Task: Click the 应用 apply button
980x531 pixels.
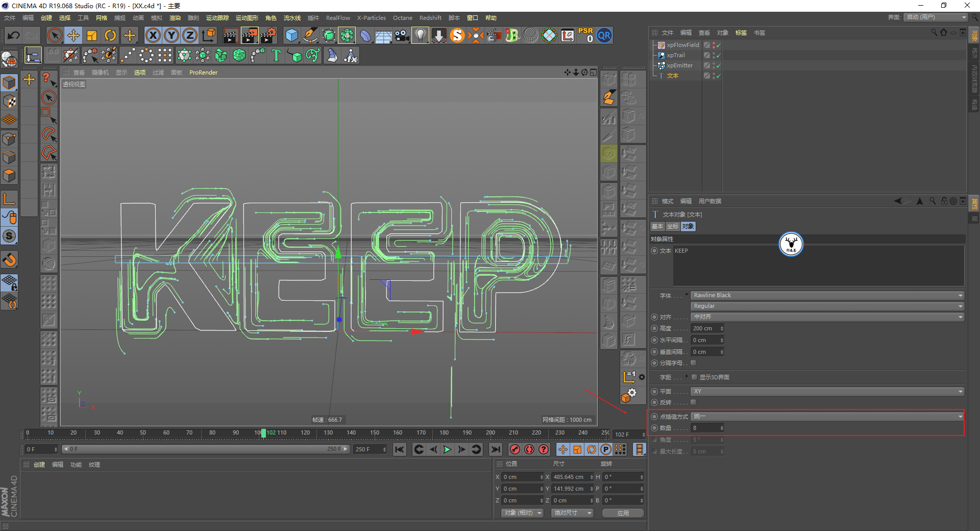Action: [x=623, y=513]
